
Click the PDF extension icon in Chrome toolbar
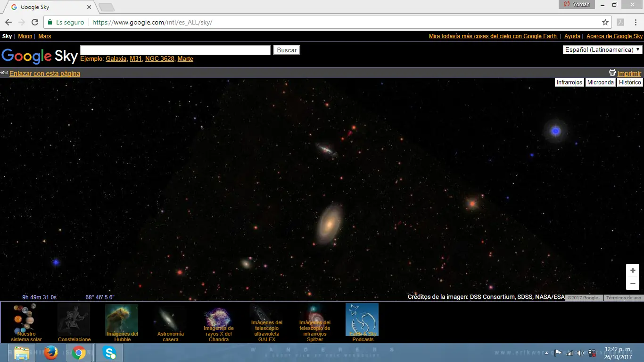click(620, 22)
